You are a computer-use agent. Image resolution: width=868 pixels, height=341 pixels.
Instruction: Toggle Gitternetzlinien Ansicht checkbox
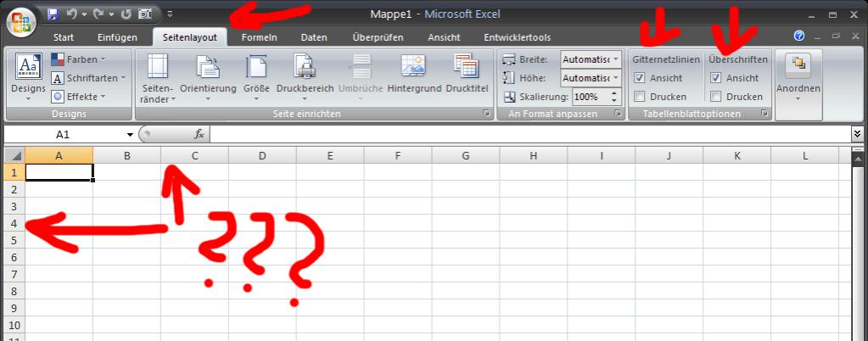point(640,78)
